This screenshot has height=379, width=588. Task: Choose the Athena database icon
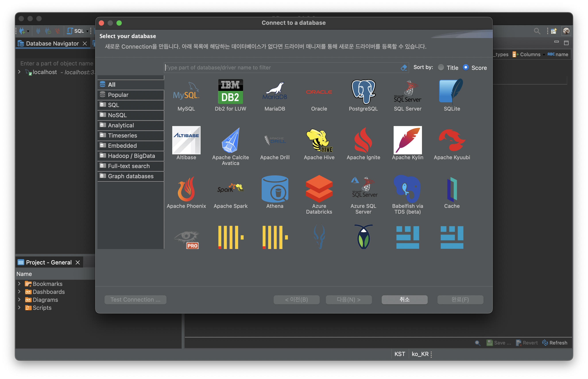275,189
